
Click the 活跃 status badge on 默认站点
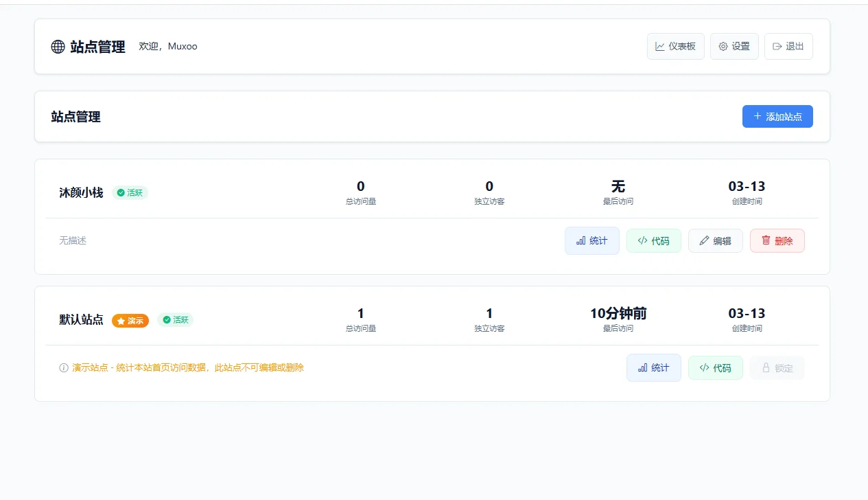(175, 320)
